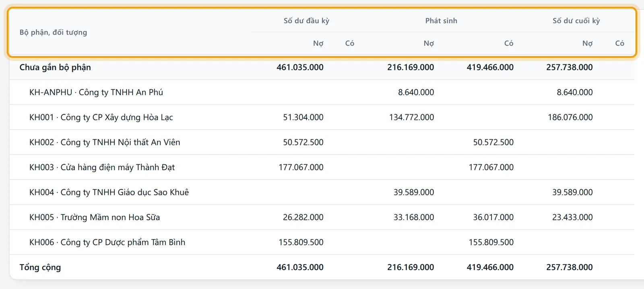Click "Nợ" subheader under Số dư đầu kỳ
The image size is (644, 289).
(x=318, y=43)
